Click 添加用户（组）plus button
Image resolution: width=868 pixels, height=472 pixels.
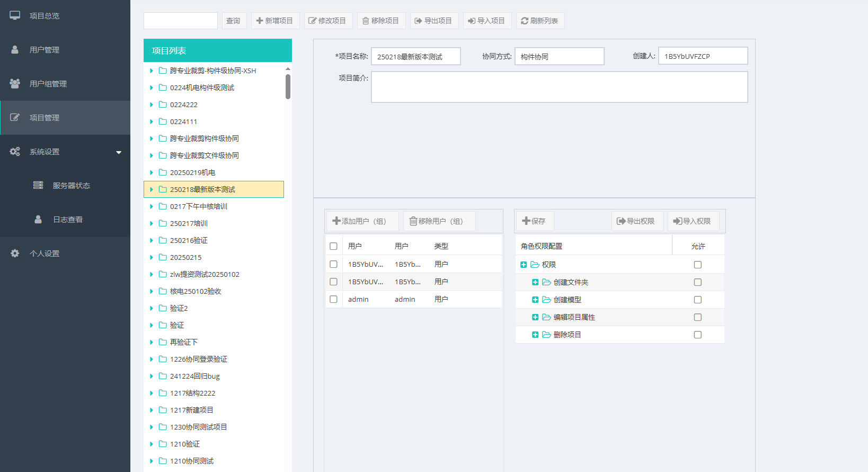coord(361,221)
